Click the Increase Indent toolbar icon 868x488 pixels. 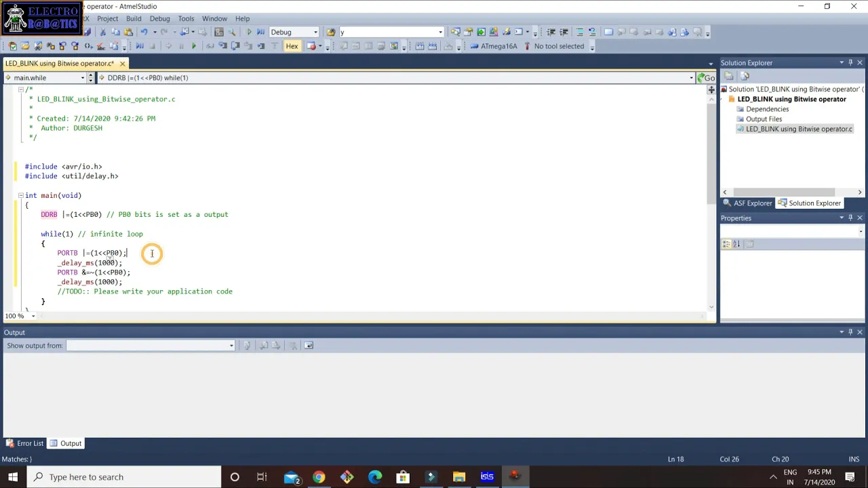coord(564,32)
